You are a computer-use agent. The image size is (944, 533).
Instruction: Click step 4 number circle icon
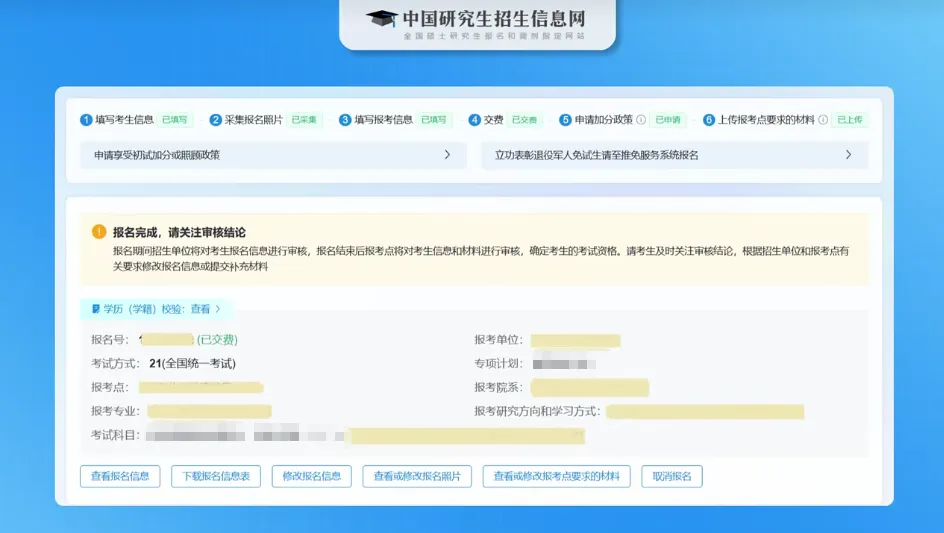pos(474,120)
